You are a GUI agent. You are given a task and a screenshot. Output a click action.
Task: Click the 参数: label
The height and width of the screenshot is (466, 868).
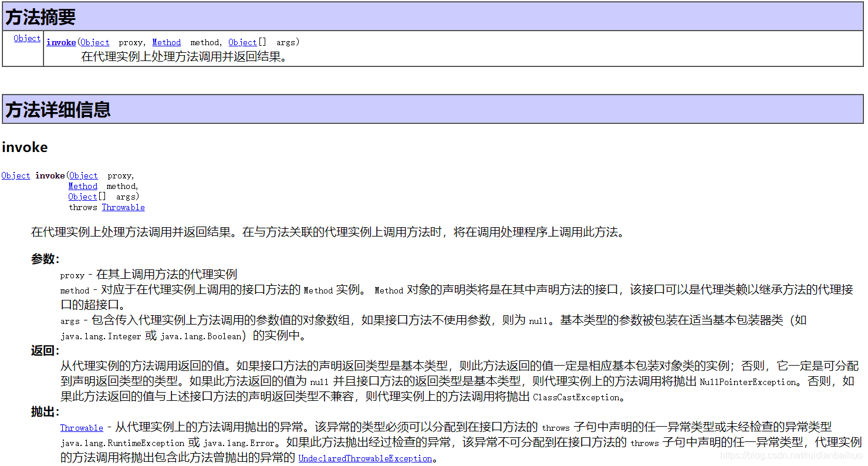(x=45, y=259)
